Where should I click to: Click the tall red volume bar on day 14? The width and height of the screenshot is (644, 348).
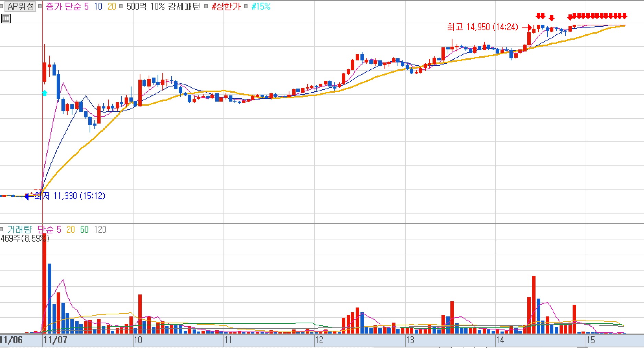(x=534, y=304)
